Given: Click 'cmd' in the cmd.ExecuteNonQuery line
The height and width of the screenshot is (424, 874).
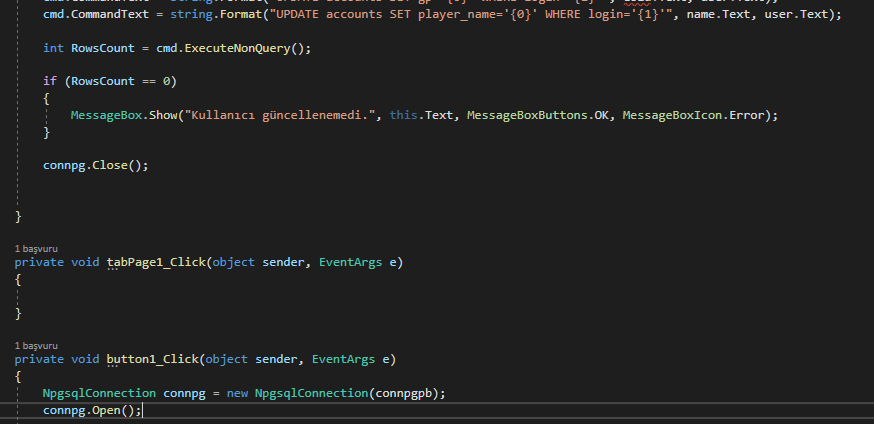Looking at the screenshot, I should point(167,48).
